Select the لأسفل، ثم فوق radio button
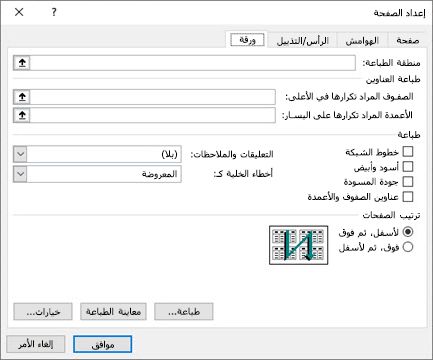 (x=408, y=232)
